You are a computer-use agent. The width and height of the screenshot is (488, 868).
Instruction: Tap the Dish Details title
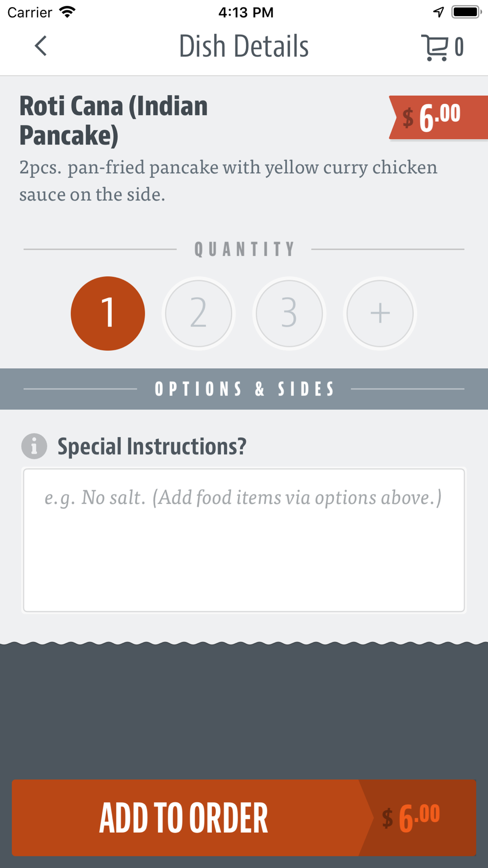[244, 46]
